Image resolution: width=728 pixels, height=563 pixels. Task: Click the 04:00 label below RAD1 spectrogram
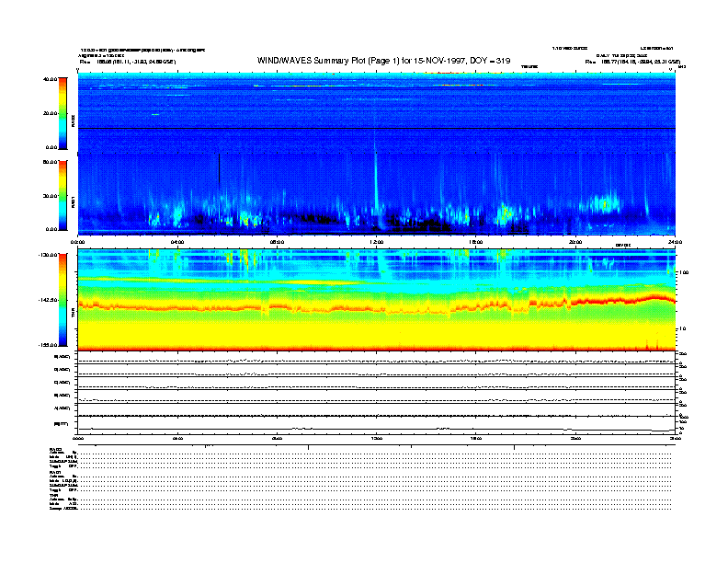[177, 242]
